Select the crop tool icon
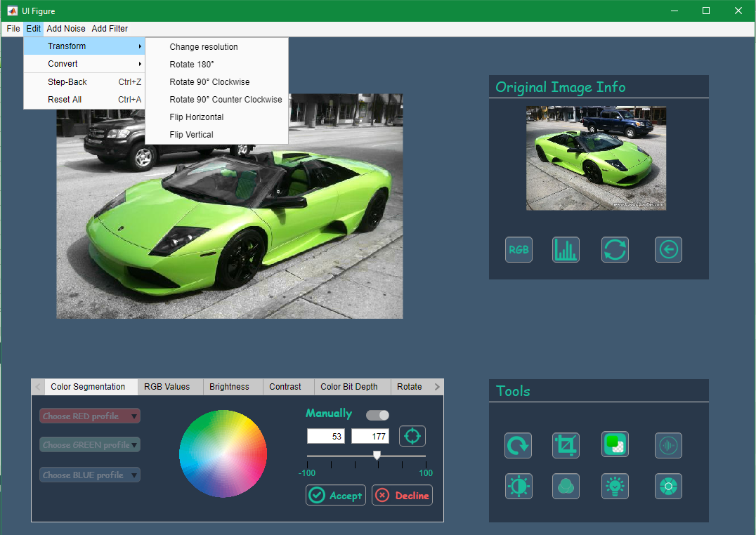This screenshot has height=535, width=756. pos(566,445)
